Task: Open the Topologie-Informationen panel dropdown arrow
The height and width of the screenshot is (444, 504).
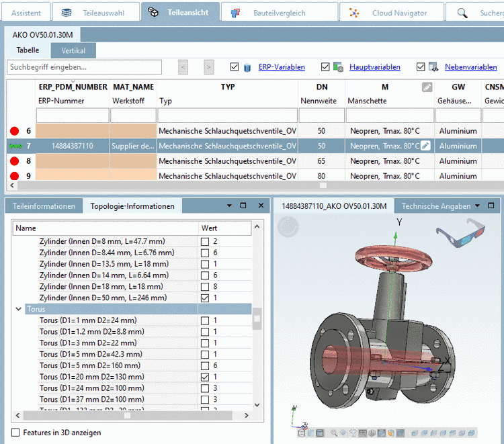Action: [x=228, y=206]
